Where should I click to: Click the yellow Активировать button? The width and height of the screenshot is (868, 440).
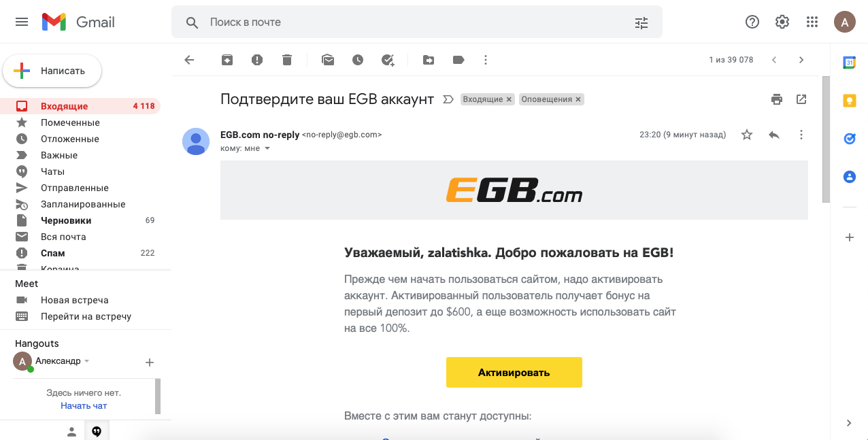tap(514, 373)
